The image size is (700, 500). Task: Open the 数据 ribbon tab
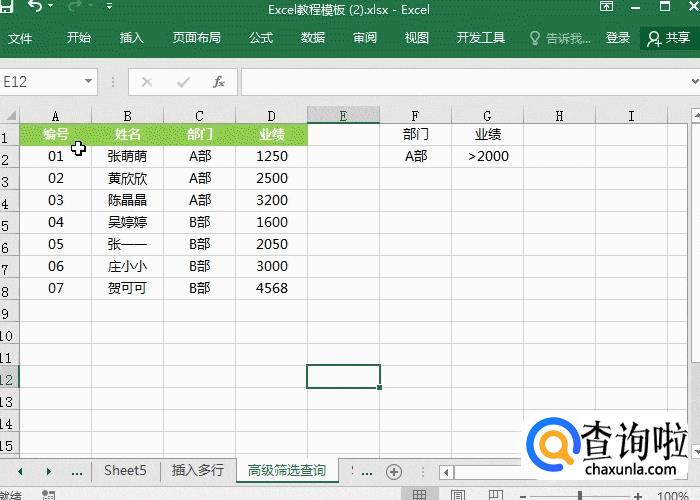coord(313,38)
